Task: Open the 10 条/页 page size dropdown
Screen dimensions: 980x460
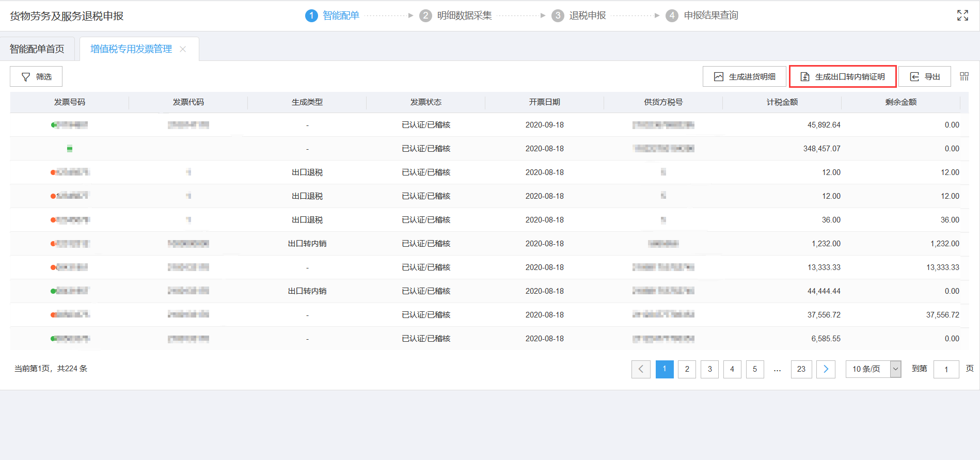Action: coord(873,369)
